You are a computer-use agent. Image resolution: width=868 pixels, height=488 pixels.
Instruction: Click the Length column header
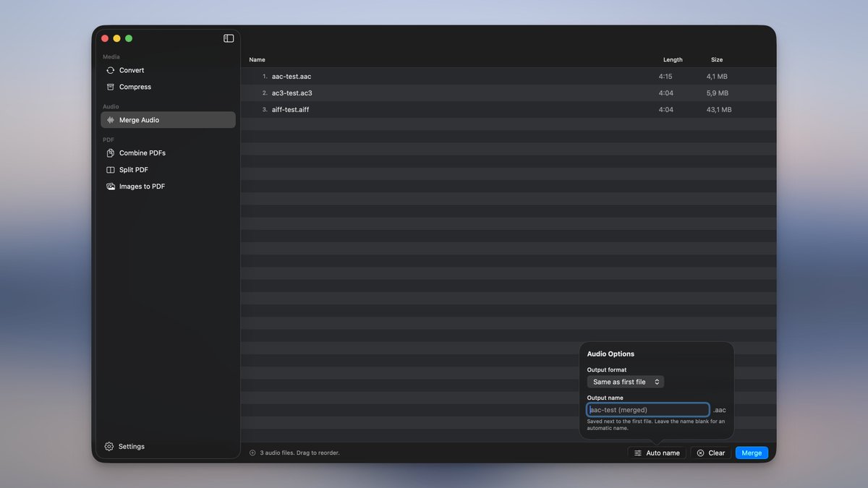(673, 60)
